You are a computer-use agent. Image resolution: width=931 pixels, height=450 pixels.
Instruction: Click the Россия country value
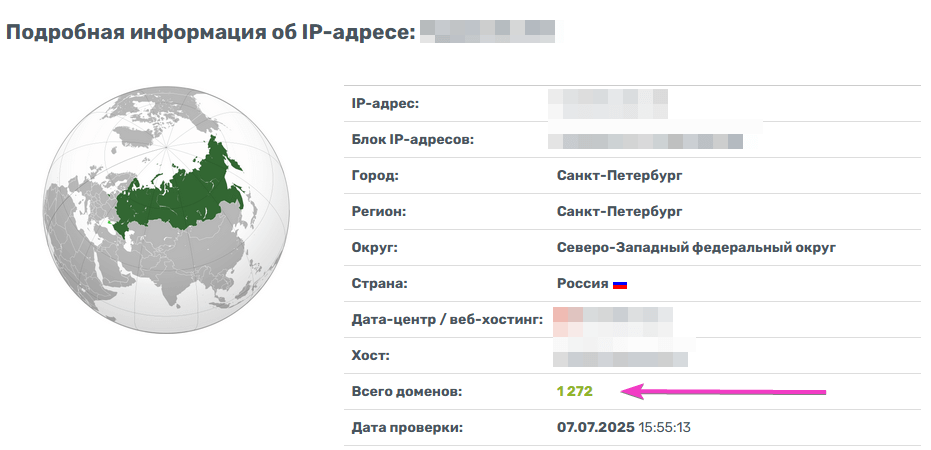pyautogui.click(x=582, y=283)
